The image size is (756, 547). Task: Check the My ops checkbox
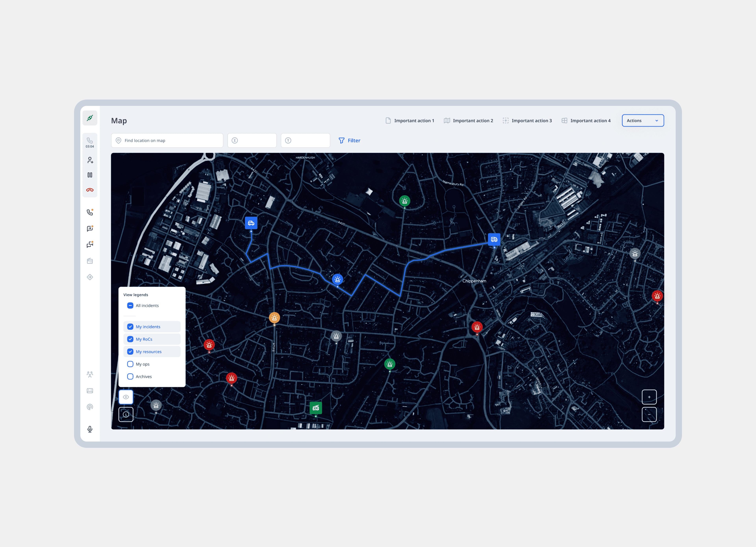pos(130,364)
